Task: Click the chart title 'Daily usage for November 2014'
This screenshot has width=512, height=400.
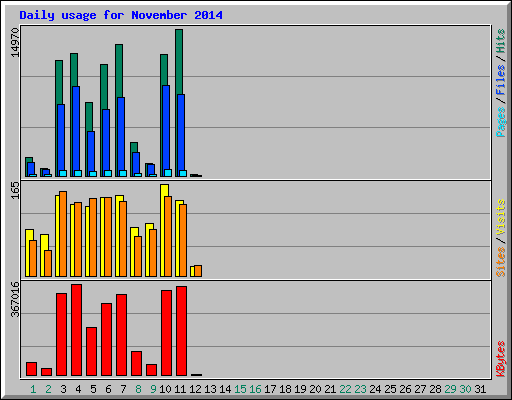Action: 121,15
